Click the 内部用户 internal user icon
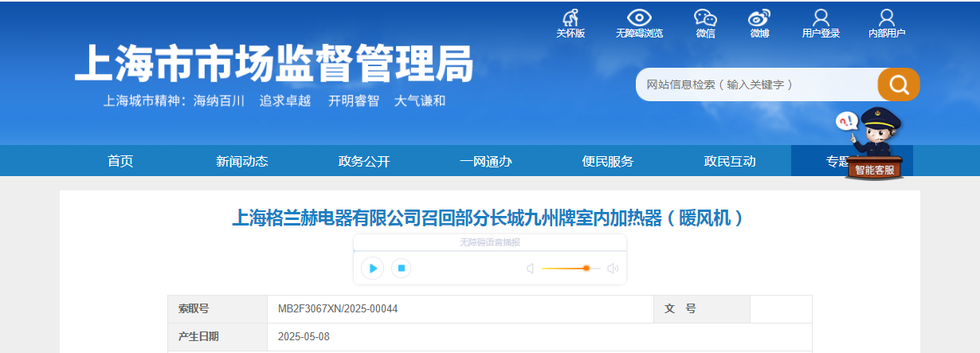This screenshot has height=353, width=980. (887, 18)
